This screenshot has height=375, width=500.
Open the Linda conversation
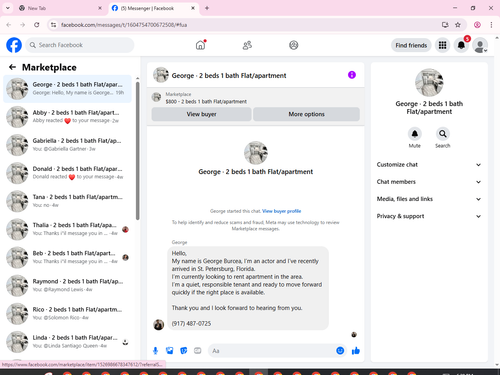point(68,342)
